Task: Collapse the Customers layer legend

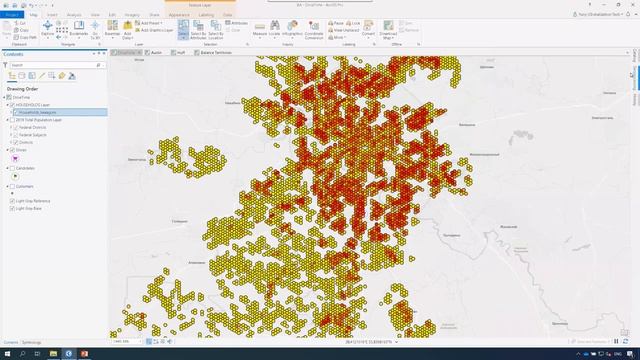Action: [x=7, y=187]
